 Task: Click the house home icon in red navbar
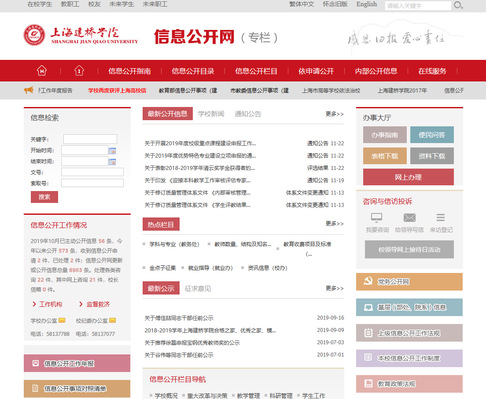[79, 71]
